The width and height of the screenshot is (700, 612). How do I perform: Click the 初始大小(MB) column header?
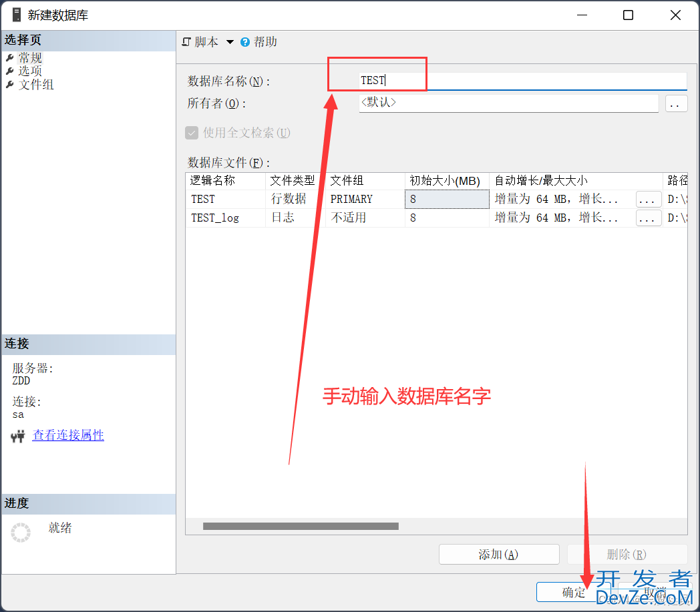click(x=447, y=181)
